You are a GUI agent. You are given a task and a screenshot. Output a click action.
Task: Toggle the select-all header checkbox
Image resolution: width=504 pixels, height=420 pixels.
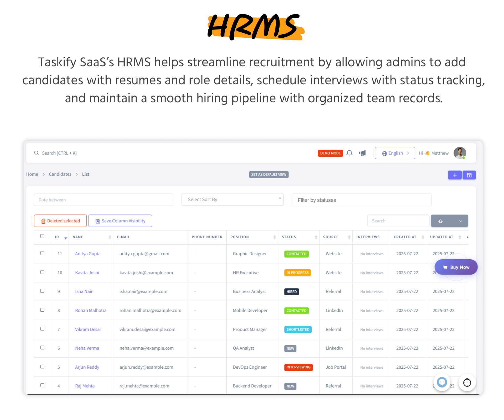tap(42, 236)
